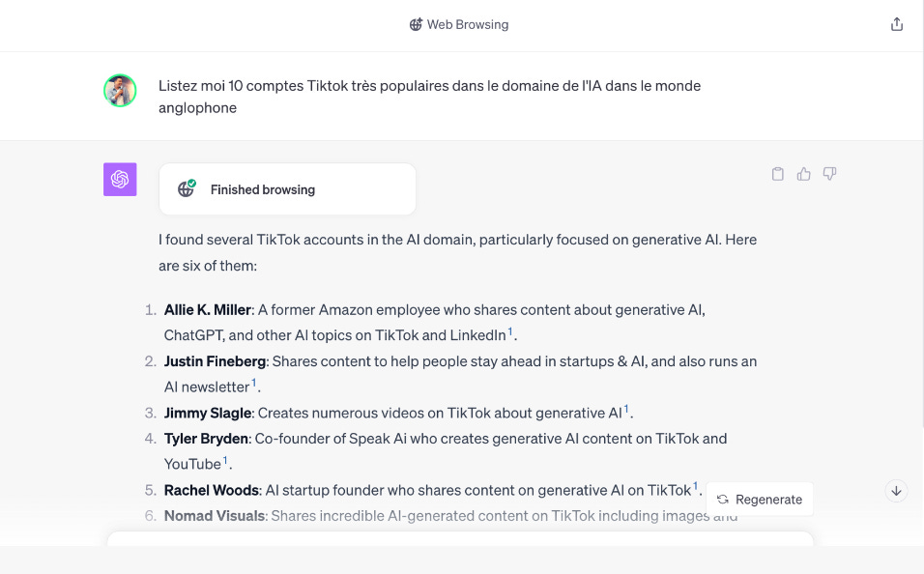Give the response a thumbs up
The height and width of the screenshot is (574, 924).
pos(804,174)
